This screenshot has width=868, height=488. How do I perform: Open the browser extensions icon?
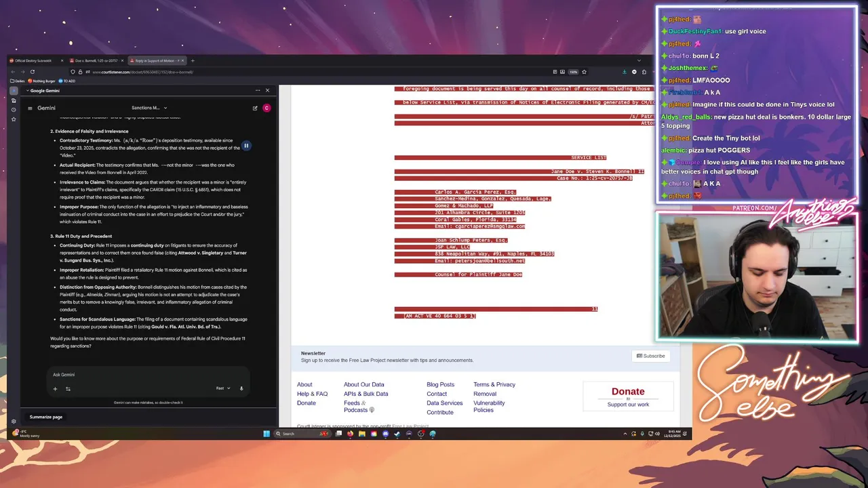click(644, 72)
